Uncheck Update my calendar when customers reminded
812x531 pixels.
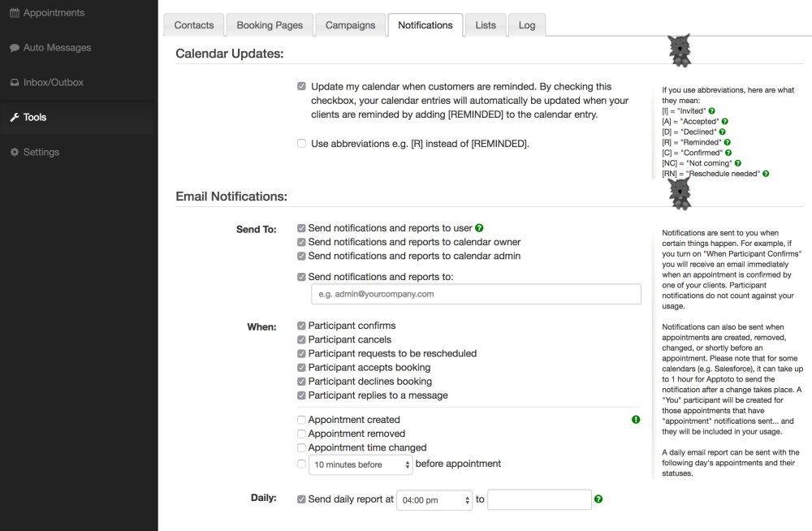click(x=301, y=86)
